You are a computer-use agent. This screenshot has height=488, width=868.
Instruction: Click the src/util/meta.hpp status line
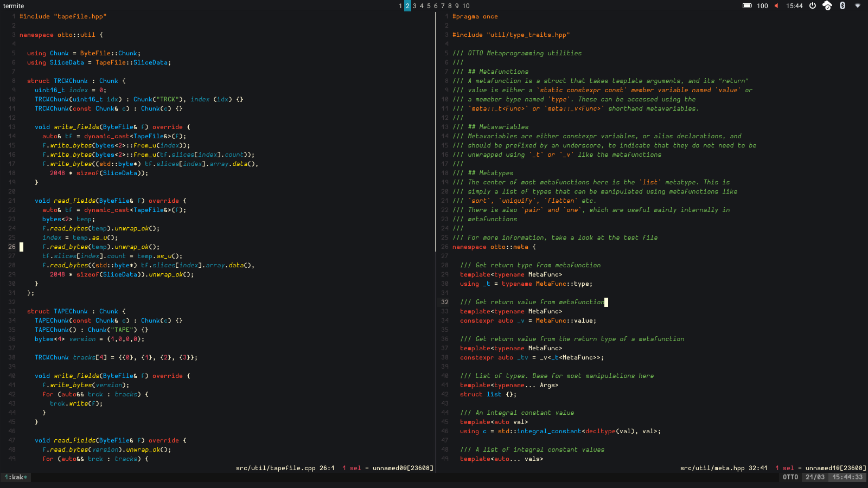712,468
